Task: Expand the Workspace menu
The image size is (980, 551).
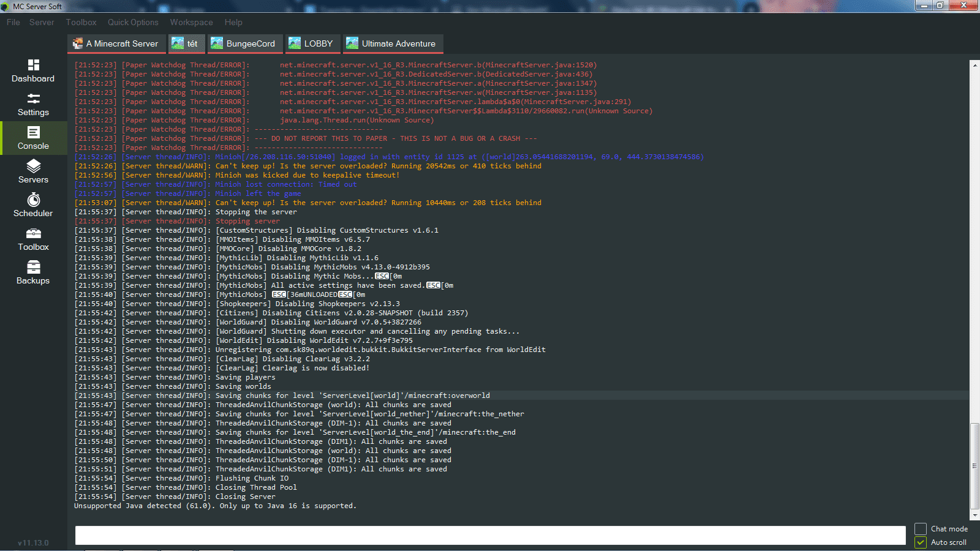Action: click(x=191, y=22)
